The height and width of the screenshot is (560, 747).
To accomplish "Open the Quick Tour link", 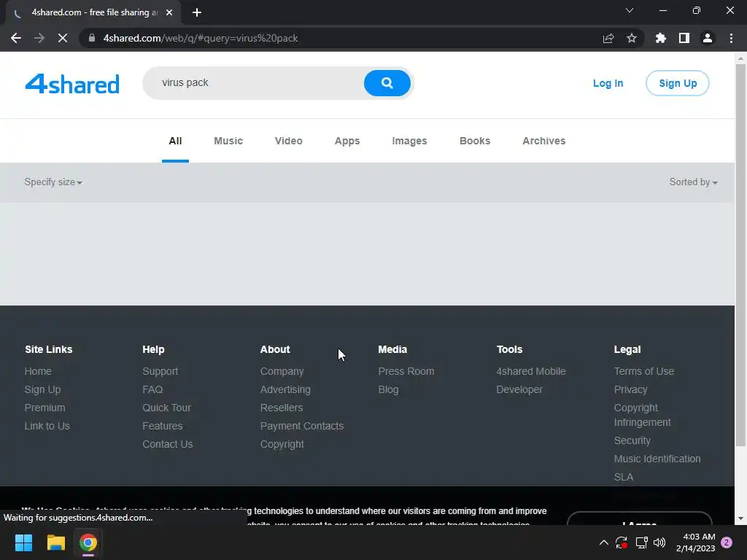I will pos(167,408).
